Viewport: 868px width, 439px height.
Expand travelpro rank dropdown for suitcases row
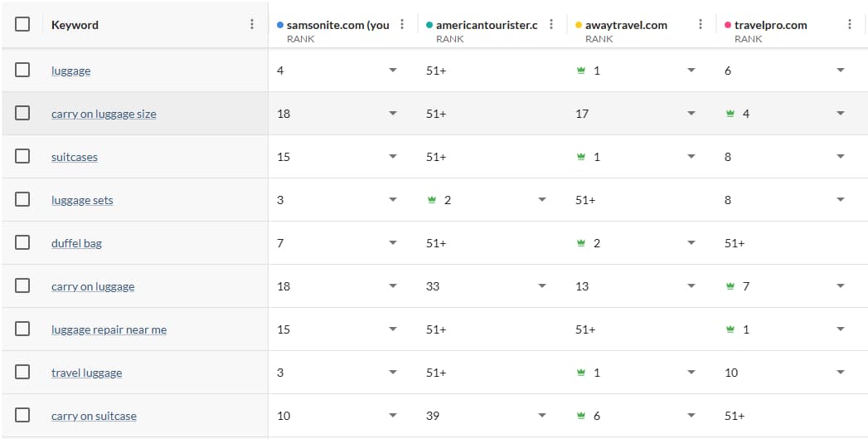[x=841, y=157]
